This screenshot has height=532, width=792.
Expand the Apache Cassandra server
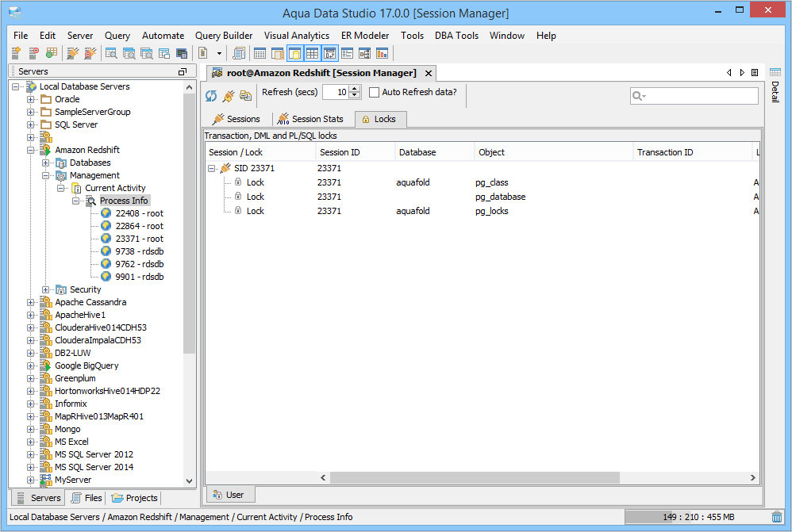tap(31, 302)
